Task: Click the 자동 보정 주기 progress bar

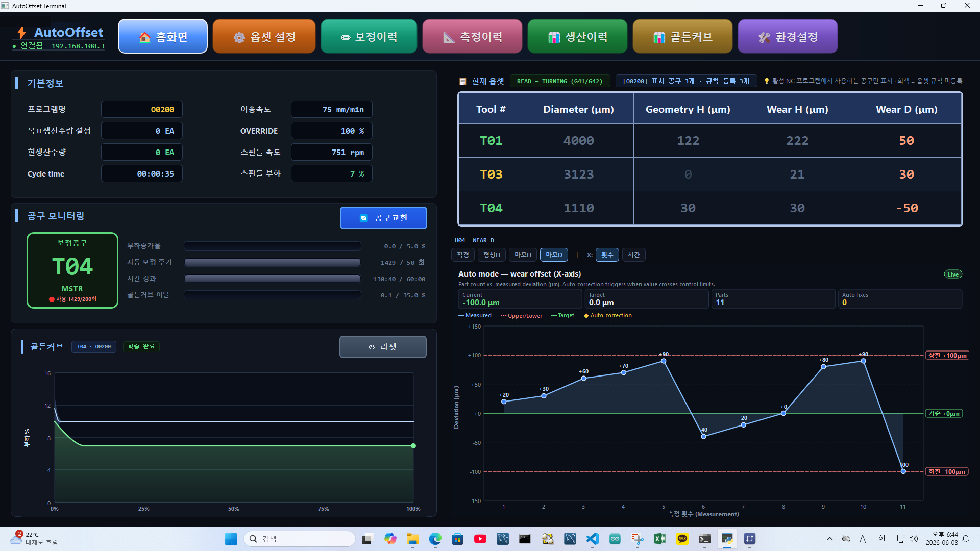Action: (x=273, y=262)
